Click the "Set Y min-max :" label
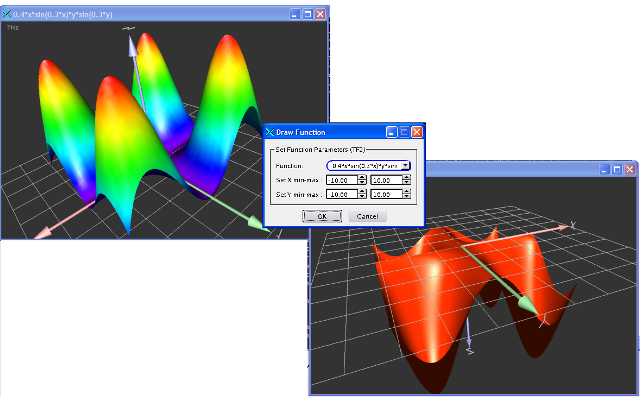This screenshot has width=640, height=397. pos(299,195)
